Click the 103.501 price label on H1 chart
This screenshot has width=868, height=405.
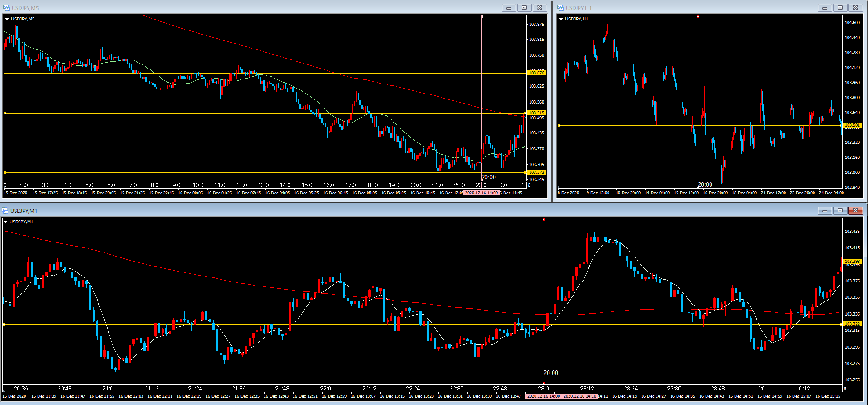point(852,125)
